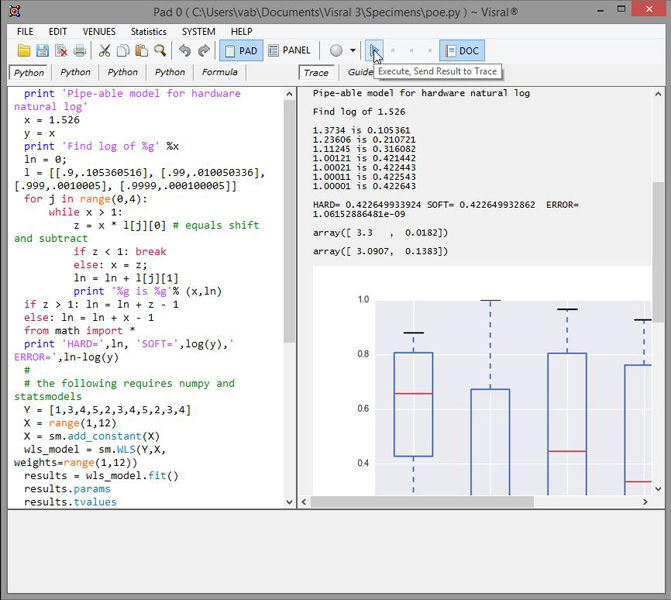Open the HELP menu
Image resolution: width=671 pixels, height=600 pixels.
click(x=241, y=32)
